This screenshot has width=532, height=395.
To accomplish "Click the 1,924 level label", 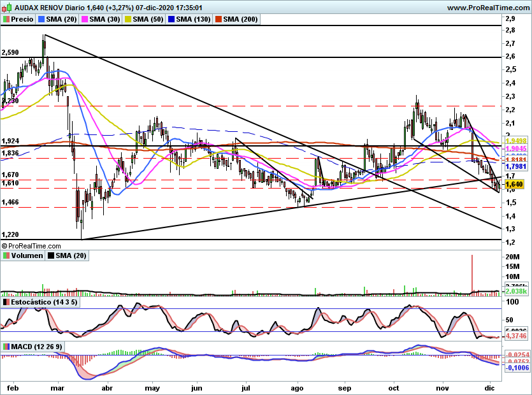I will pyautogui.click(x=10, y=141).
